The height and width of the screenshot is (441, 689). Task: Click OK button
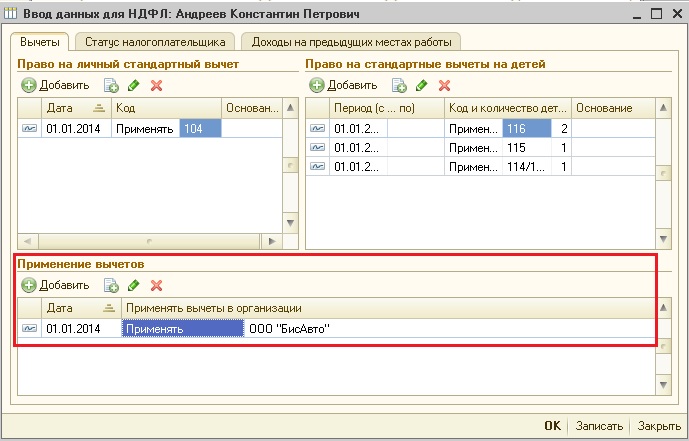pyautogui.click(x=552, y=426)
